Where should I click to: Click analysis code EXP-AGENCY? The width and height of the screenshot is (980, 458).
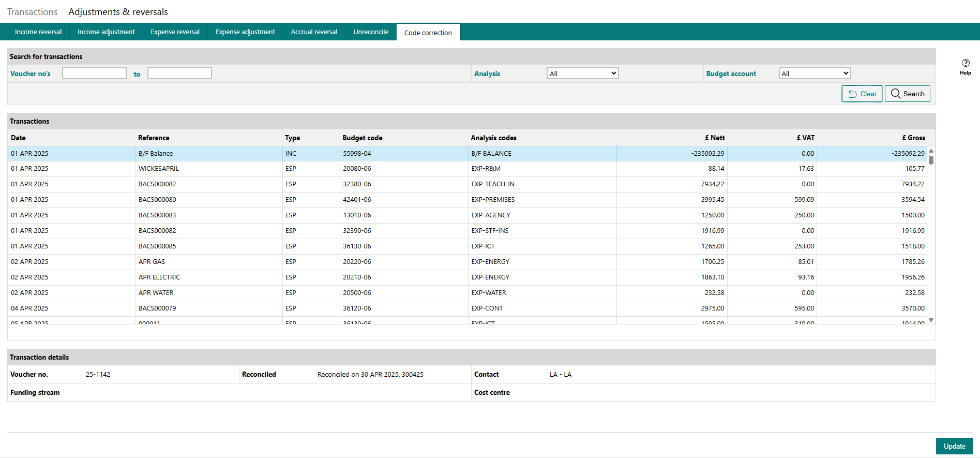click(x=491, y=215)
